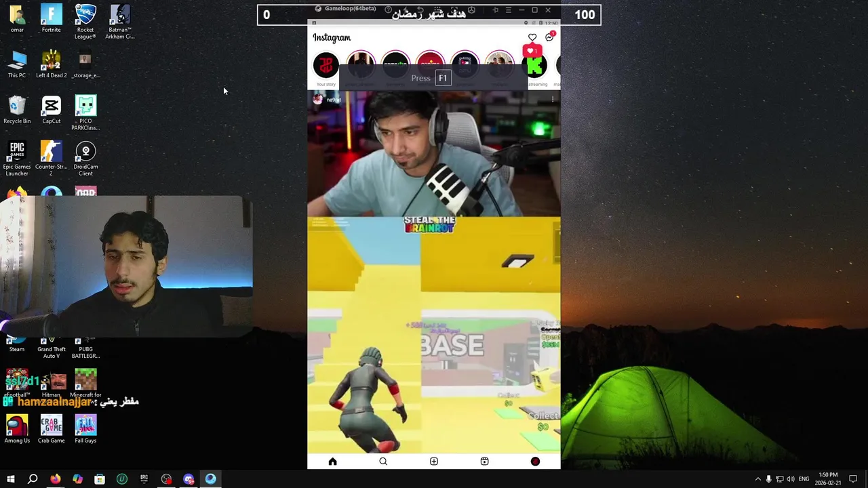Open Firefox from the taskbar

pos(55,479)
